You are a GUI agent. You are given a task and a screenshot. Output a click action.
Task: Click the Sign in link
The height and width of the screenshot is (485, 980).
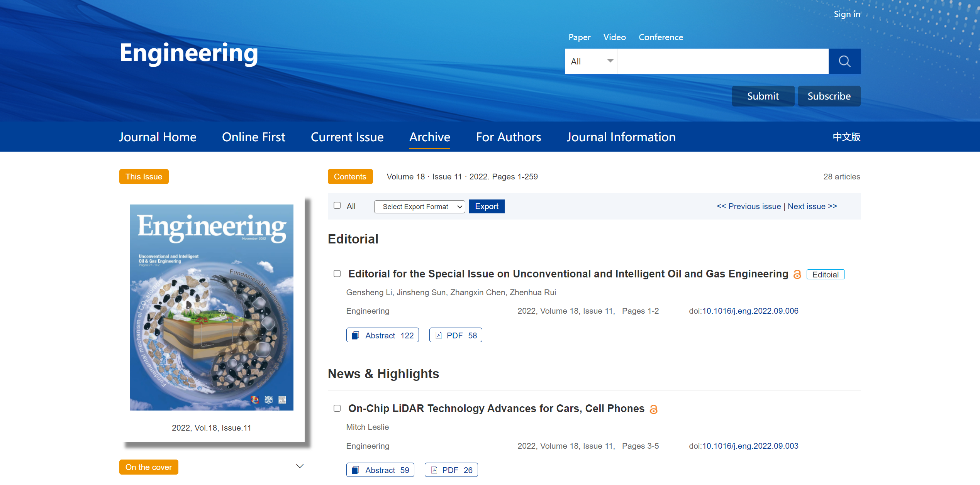[847, 14]
